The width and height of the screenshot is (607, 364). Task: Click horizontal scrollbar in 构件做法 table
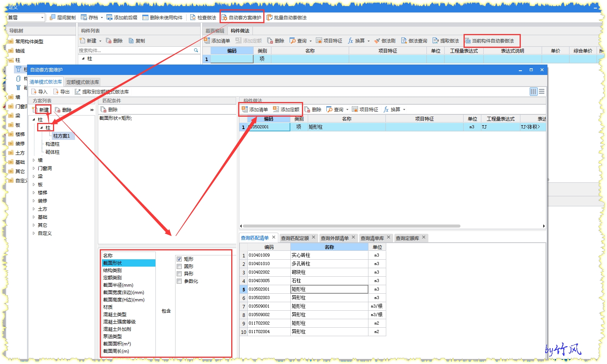(x=351, y=226)
